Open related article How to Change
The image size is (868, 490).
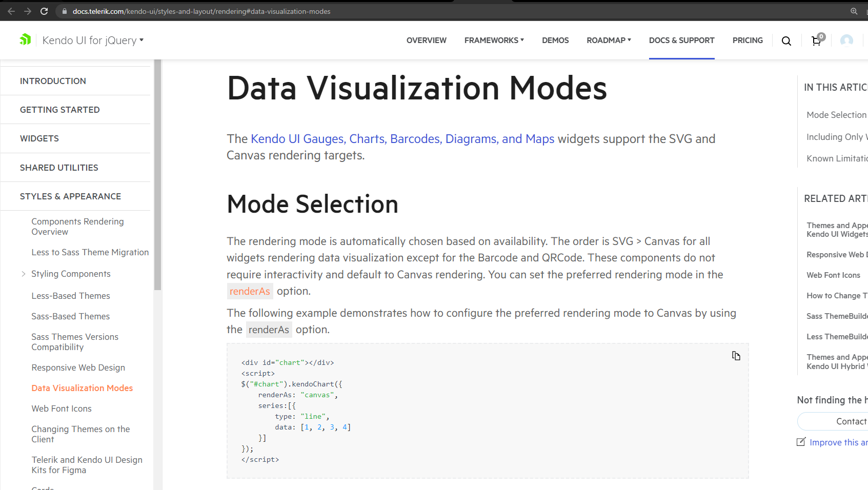(x=837, y=296)
